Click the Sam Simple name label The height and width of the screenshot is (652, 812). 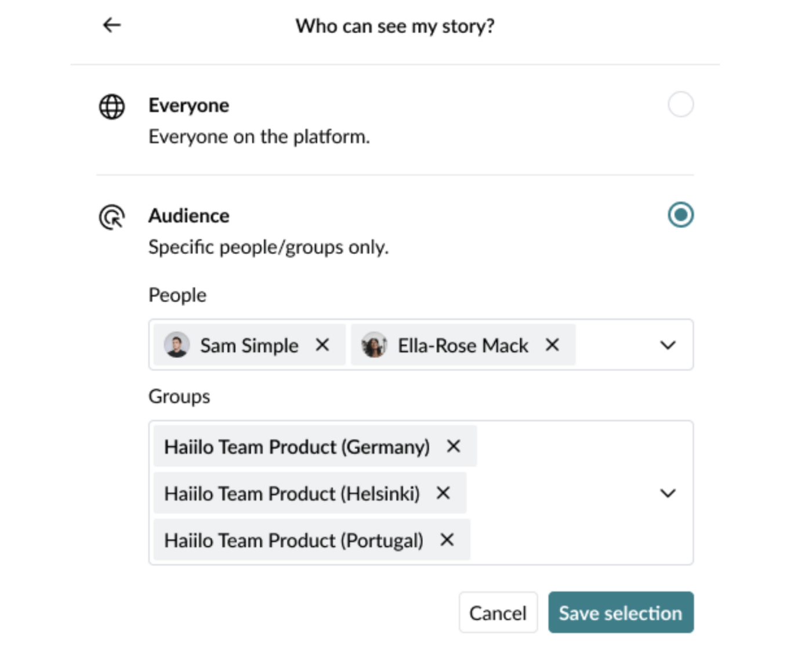tap(249, 346)
